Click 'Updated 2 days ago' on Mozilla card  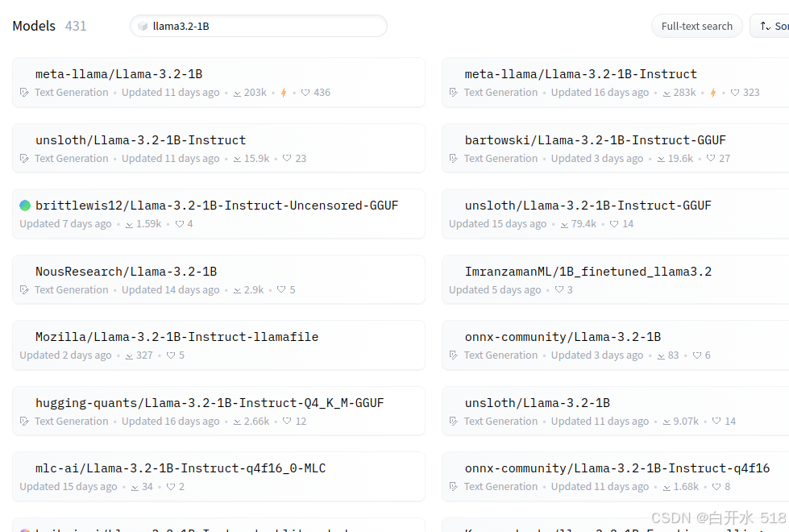[x=65, y=355]
